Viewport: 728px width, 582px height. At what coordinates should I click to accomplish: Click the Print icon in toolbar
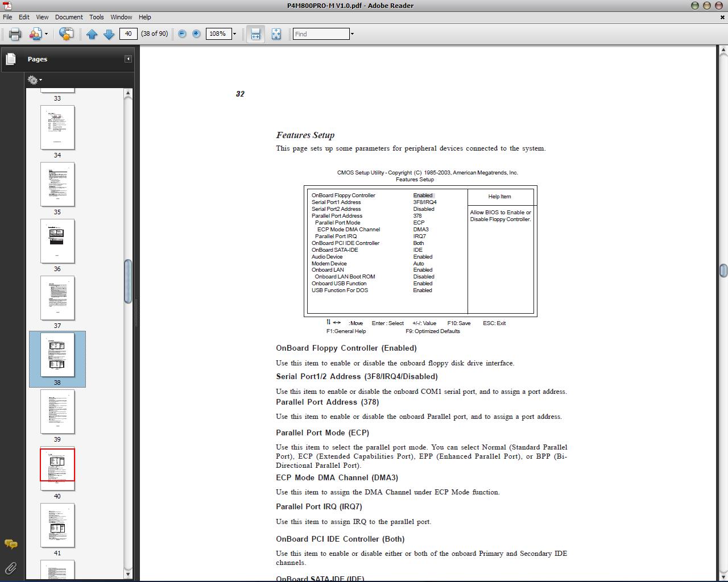point(15,34)
